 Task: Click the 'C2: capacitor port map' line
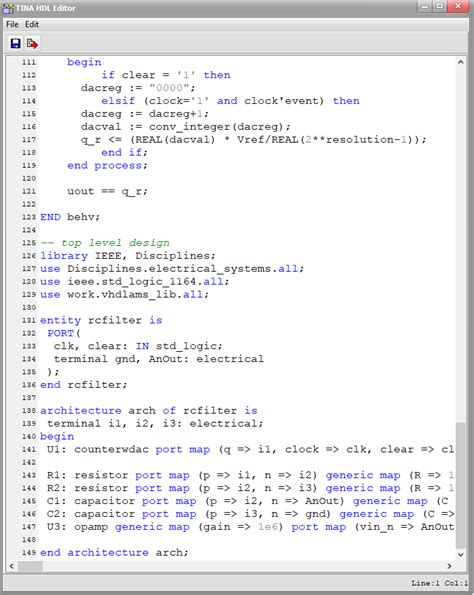click(250, 514)
